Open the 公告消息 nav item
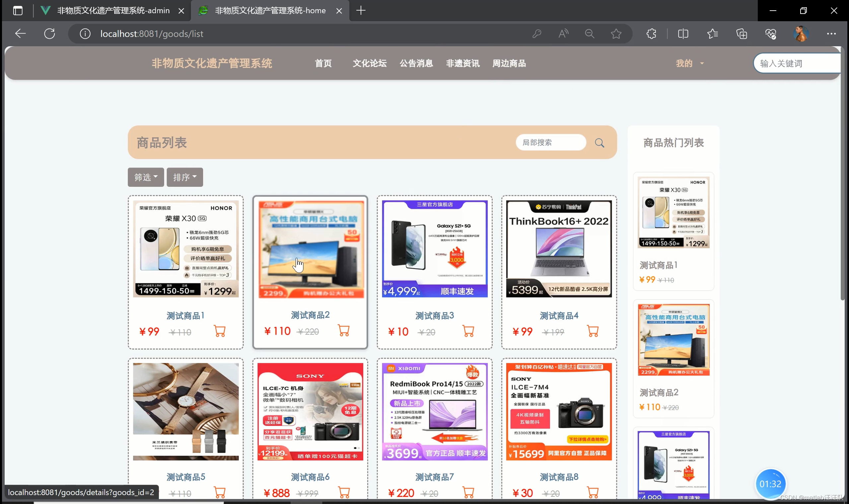Screen dimensions: 849x504 [x=416, y=63]
